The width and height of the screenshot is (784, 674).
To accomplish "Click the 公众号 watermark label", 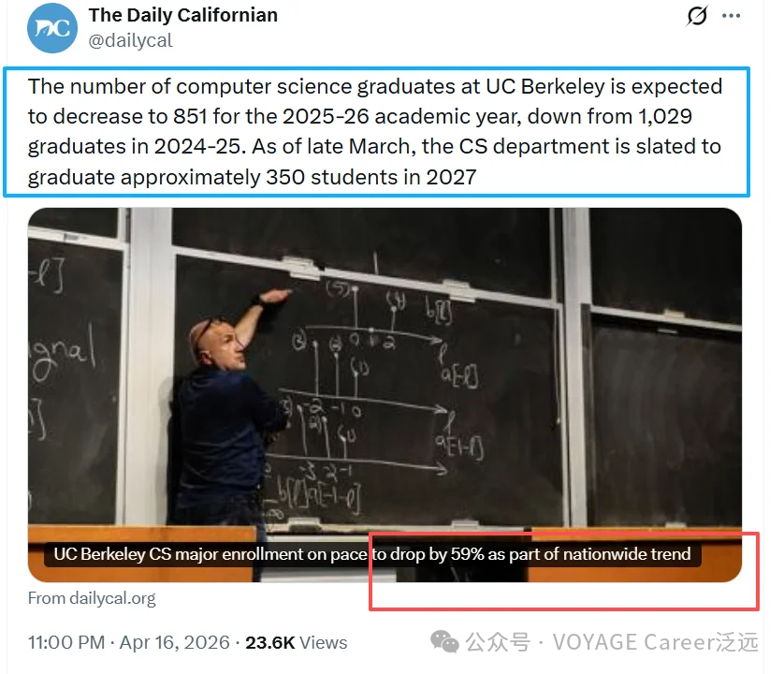I will point(497,642).
